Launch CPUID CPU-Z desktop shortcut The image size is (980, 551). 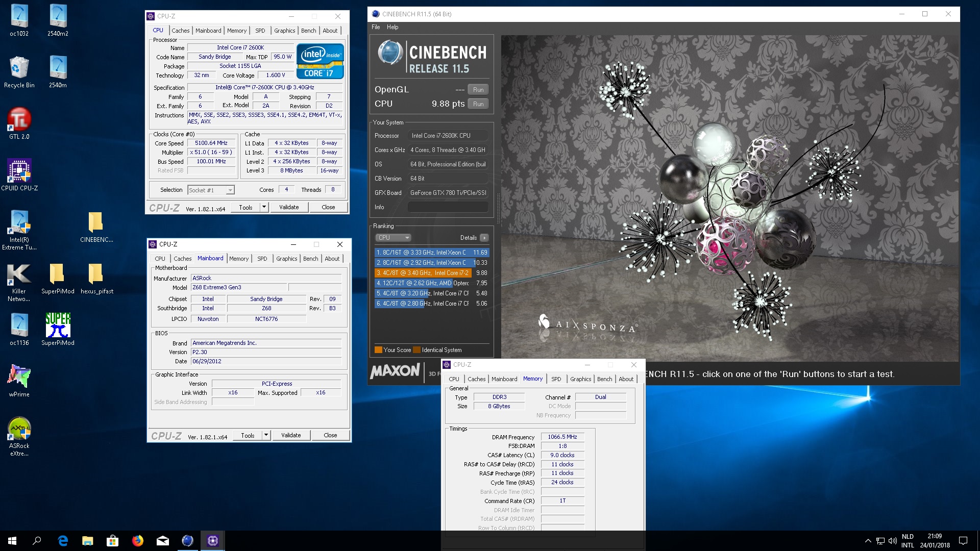pos(19,175)
